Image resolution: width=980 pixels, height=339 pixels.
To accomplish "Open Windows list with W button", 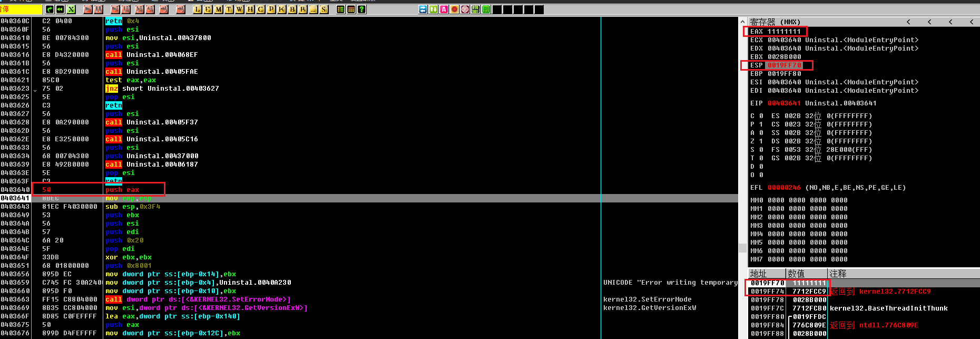I will (240, 9).
